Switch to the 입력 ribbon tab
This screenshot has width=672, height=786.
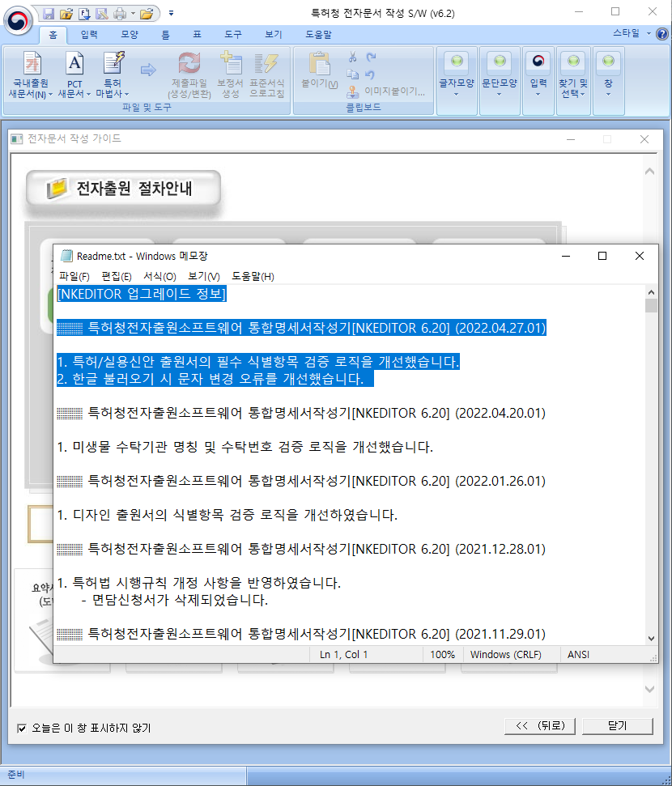click(89, 35)
